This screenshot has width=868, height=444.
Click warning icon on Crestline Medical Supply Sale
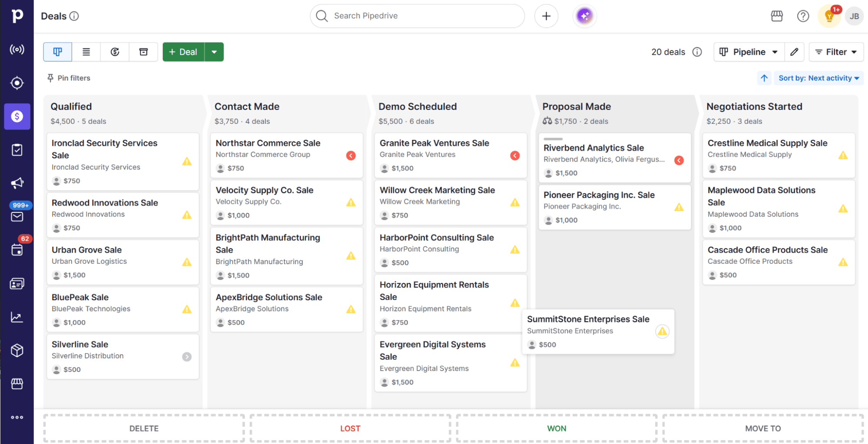(843, 156)
